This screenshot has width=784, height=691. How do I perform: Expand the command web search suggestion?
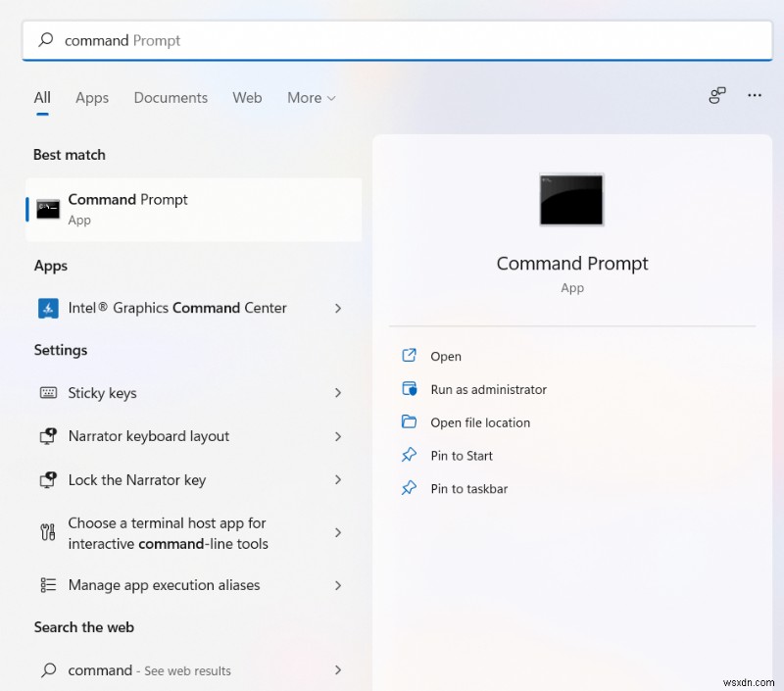[x=338, y=670]
